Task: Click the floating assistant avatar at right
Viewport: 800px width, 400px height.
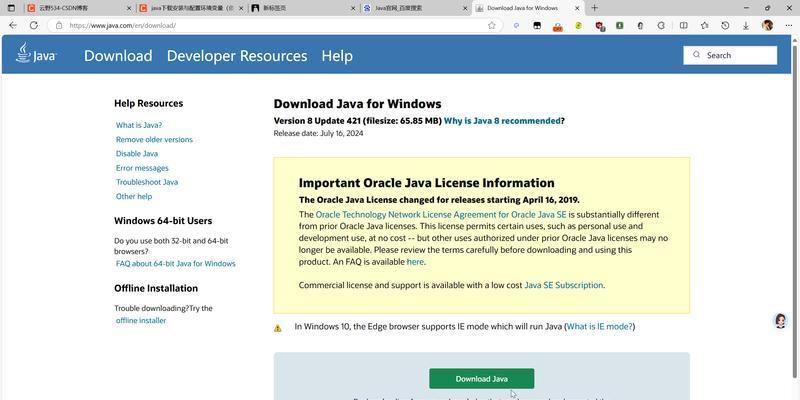Action: (x=780, y=321)
